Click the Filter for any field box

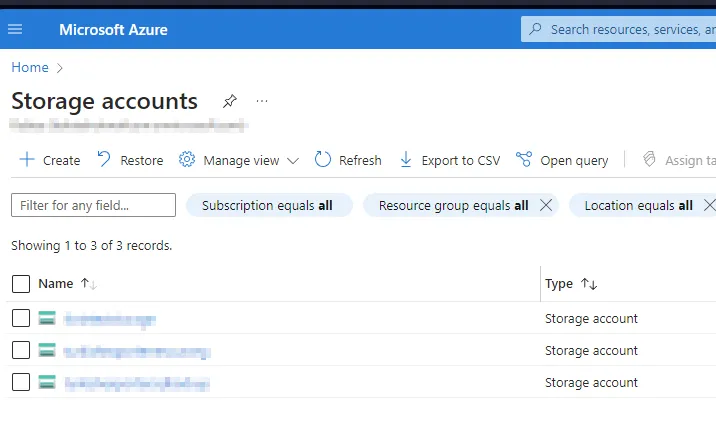(93, 205)
